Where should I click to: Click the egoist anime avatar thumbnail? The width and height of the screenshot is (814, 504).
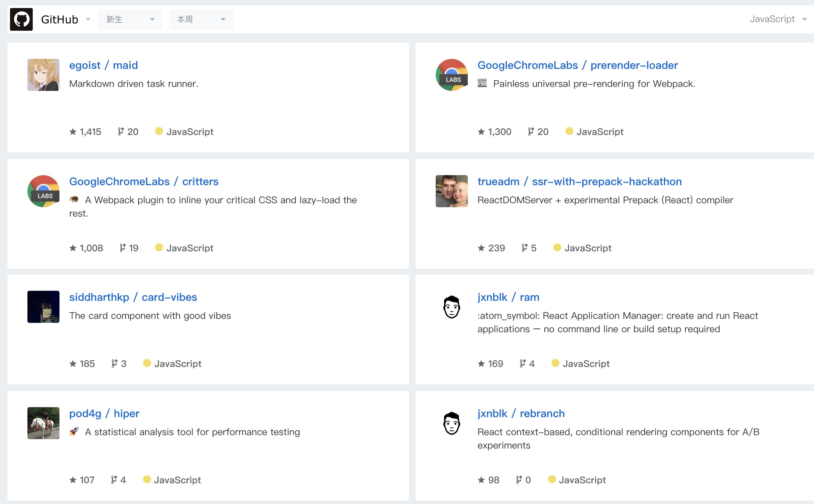[x=43, y=75]
